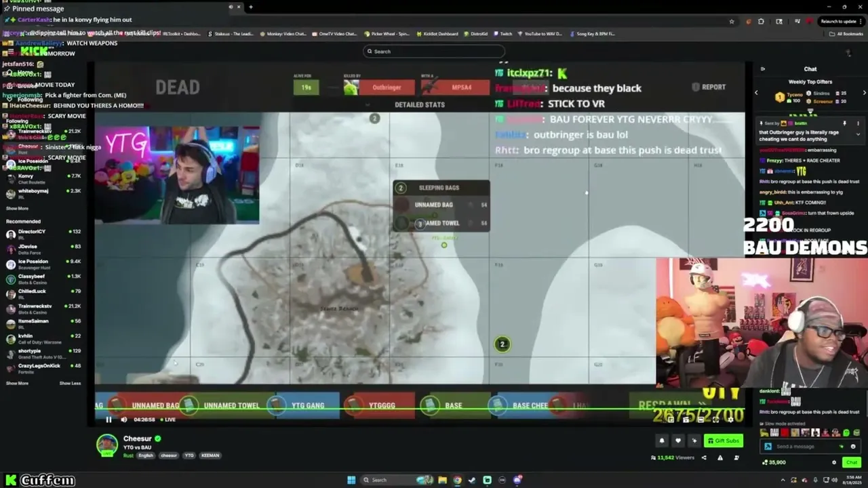Open Windows Start menu
The image size is (868, 488).
click(x=351, y=480)
